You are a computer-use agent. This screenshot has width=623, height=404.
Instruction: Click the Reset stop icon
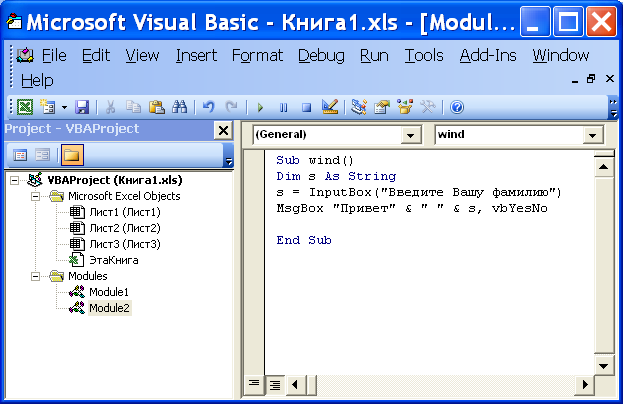[306, 107]
